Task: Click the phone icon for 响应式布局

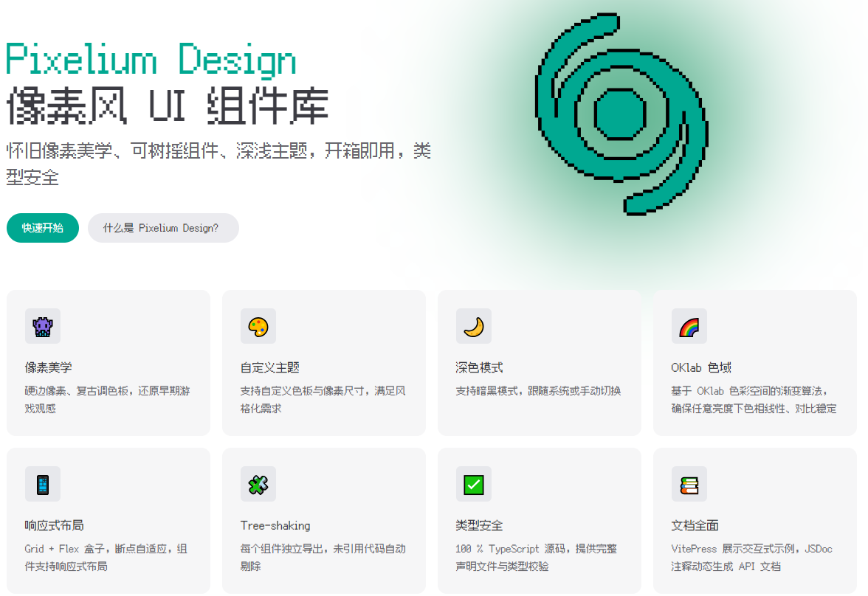Action: [x=43, y=484]
